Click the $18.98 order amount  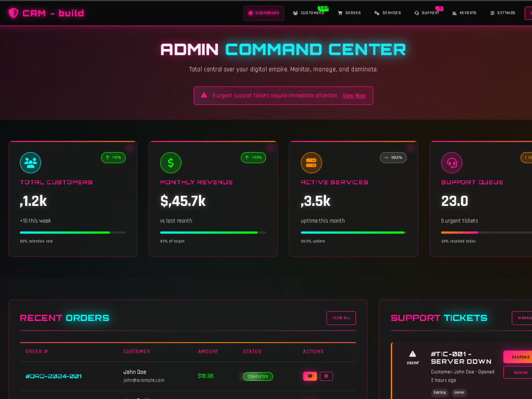pyautogui.click(x=205, y=376)
